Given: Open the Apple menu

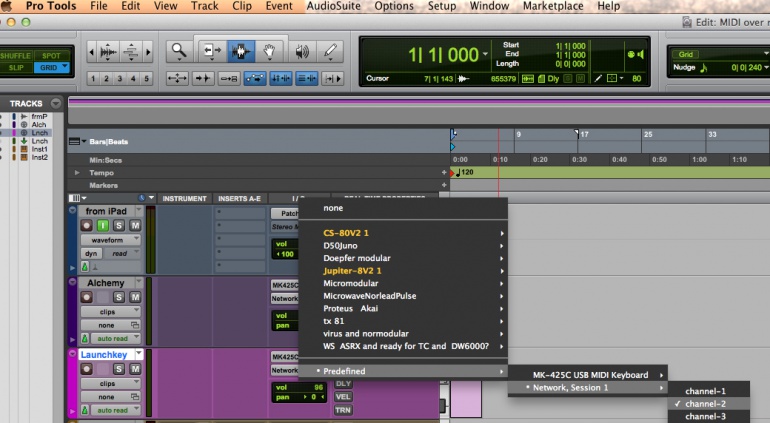Looking at the screenshot, I should [x=6, y=6].
